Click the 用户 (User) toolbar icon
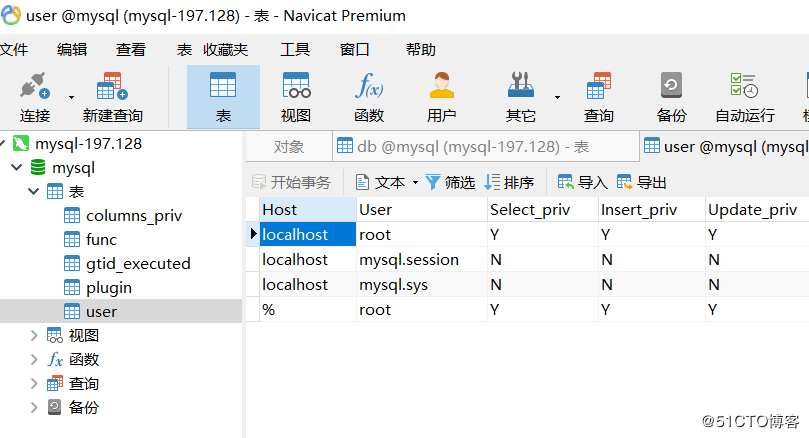 (441, 97)
